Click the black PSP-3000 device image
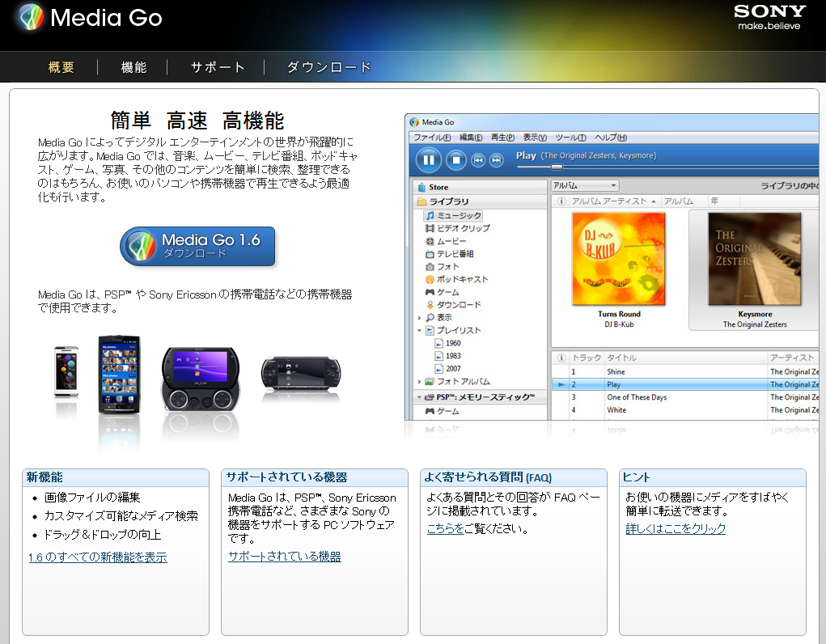Screen dimensions: 826x644 (301, 372)
